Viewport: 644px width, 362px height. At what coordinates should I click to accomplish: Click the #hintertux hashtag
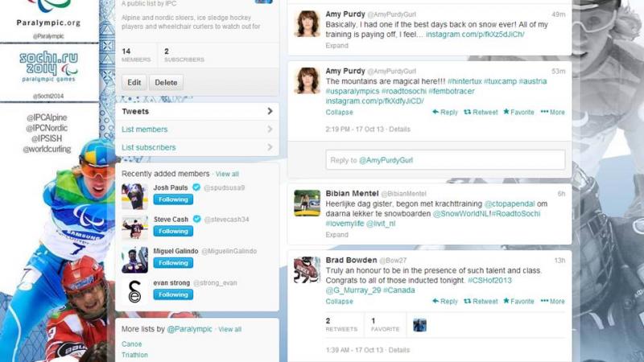[x=464, y=81]
